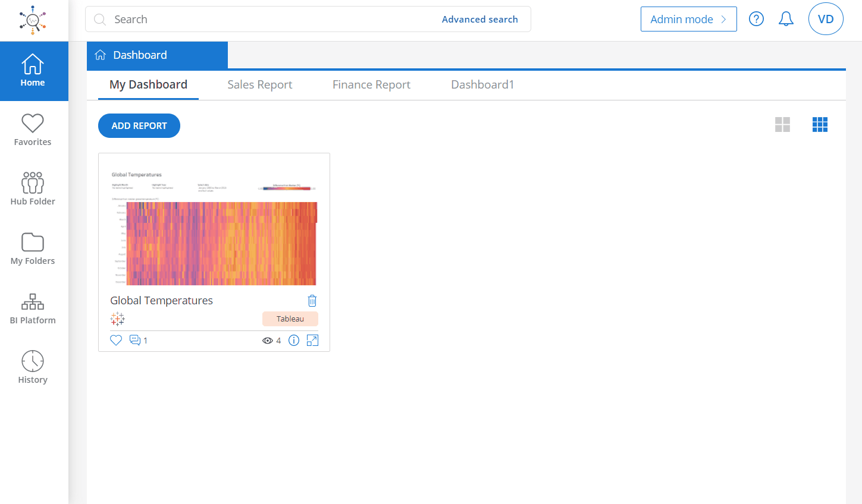This screenshot has width=862, height=504.
Task: Delete the Global Temperatures report
Action: [x=312, y=301]
